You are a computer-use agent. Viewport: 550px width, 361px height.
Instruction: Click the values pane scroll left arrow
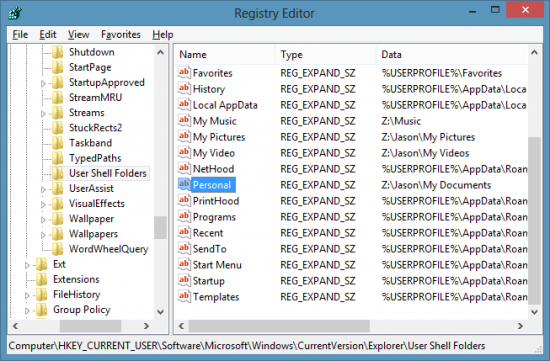point(181,326)
